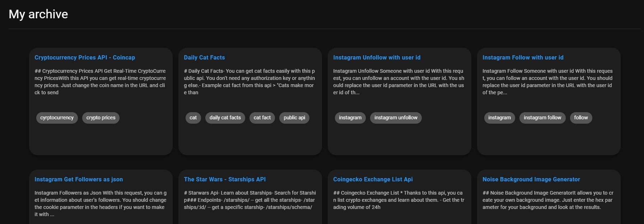Open Instagram Get Followers as json
The height and width of the screenshot is (224, 644).
click(79, 179)
